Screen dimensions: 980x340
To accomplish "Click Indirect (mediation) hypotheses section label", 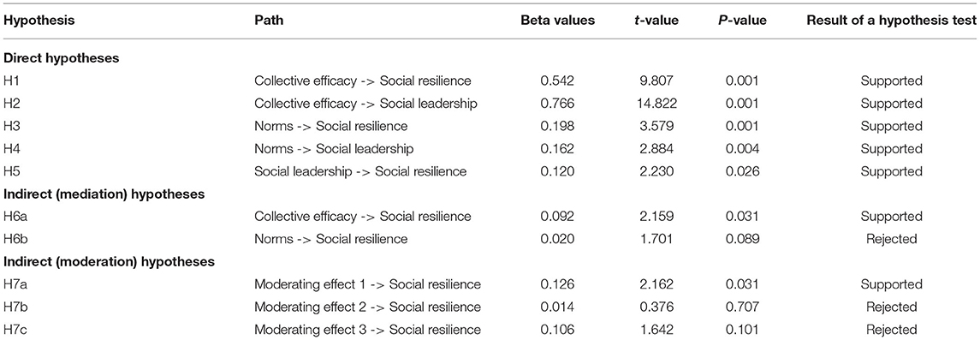I will click(104, 194).
